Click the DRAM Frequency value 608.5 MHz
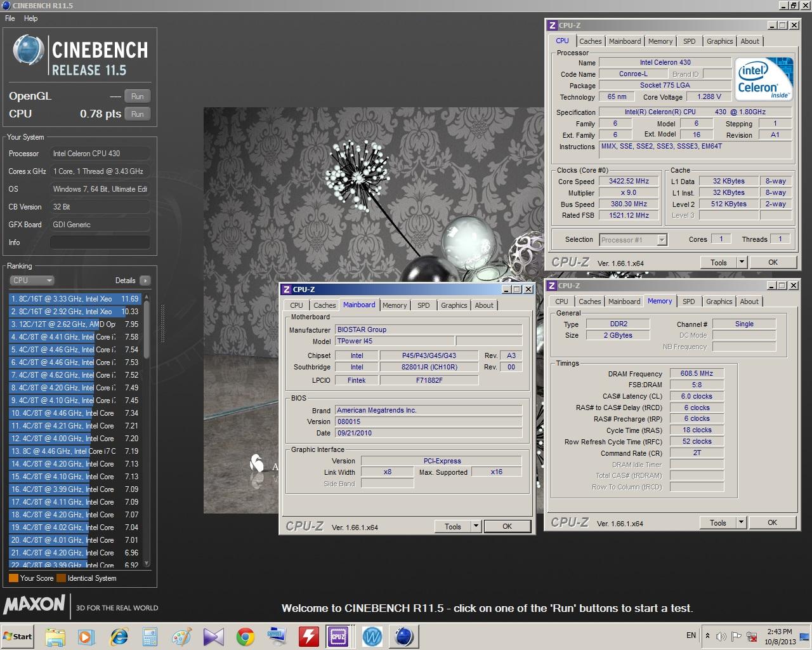Image resolution: width=812 pixels, height=650 pixels. [x=697, y=373]
